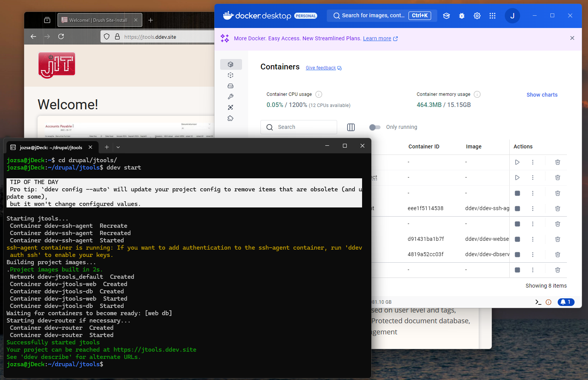Stop the container with ID d91431ba1b7f
Screen dimensions: 588x380
517,239
